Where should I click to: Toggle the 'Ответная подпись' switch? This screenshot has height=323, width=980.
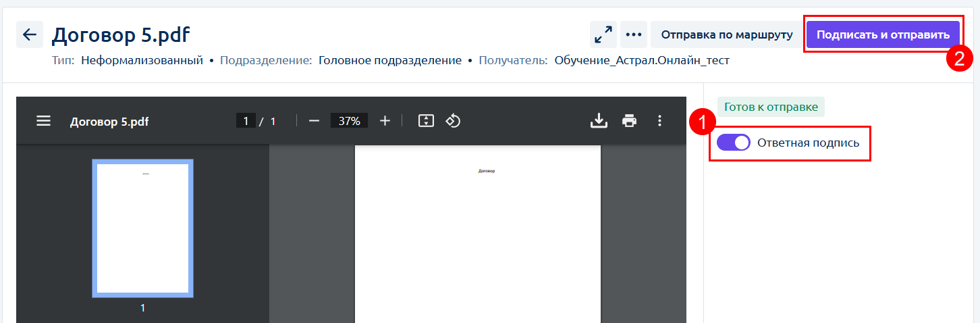733,143
